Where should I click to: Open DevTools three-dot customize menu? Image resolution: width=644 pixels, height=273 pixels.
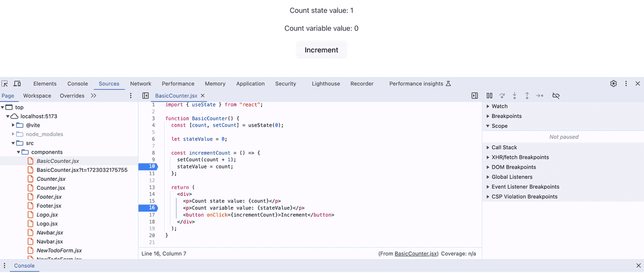(626, 84)
